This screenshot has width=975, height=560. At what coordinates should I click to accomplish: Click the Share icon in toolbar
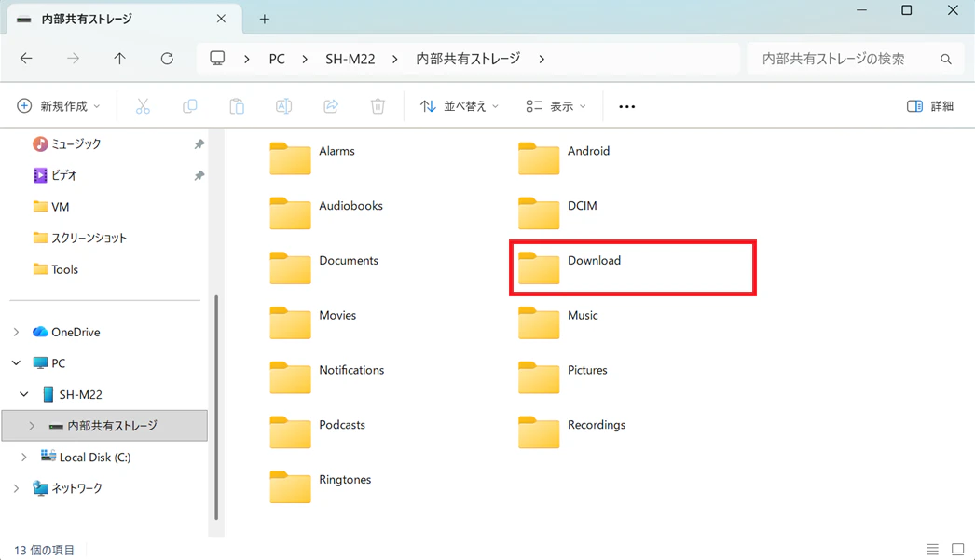pyautogui.click(x=331, y=106)
